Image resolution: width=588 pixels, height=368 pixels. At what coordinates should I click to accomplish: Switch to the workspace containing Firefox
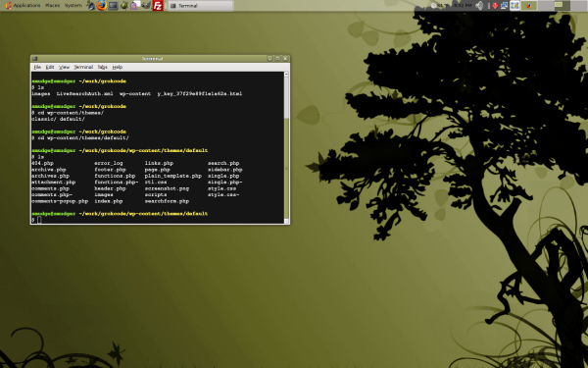point(529,6)
